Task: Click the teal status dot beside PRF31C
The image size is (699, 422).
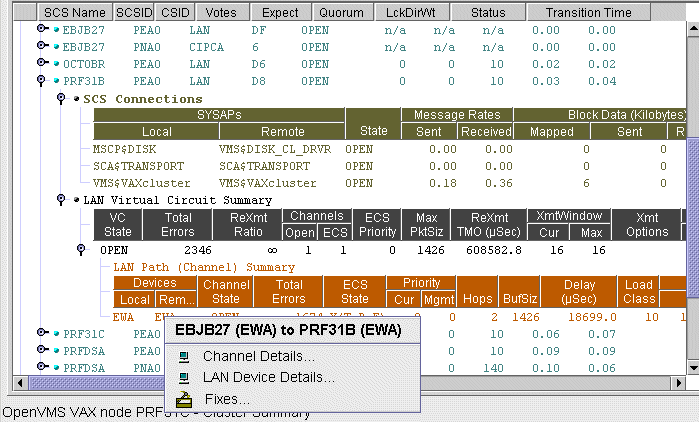Action: click(57, 333)
